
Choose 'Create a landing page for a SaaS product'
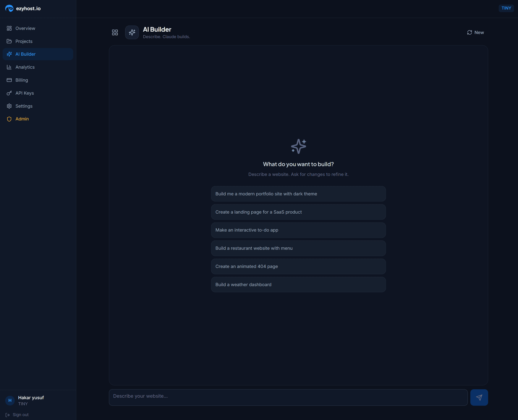298,212
